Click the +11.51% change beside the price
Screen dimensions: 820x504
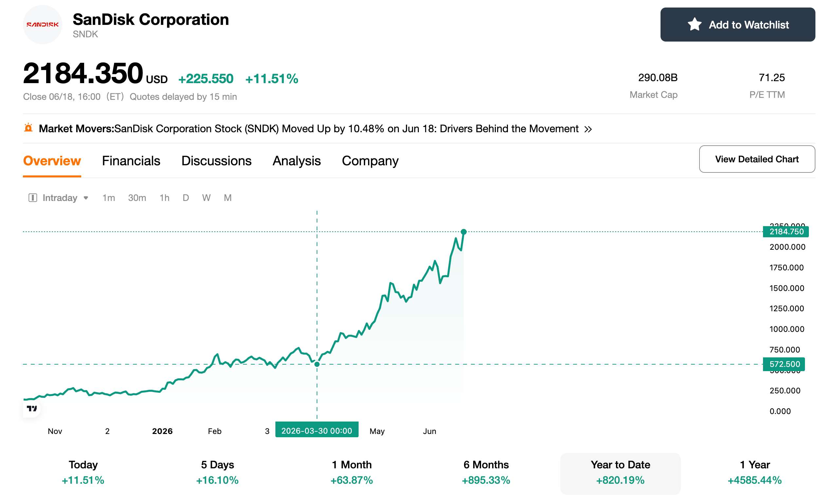[272, 79]
